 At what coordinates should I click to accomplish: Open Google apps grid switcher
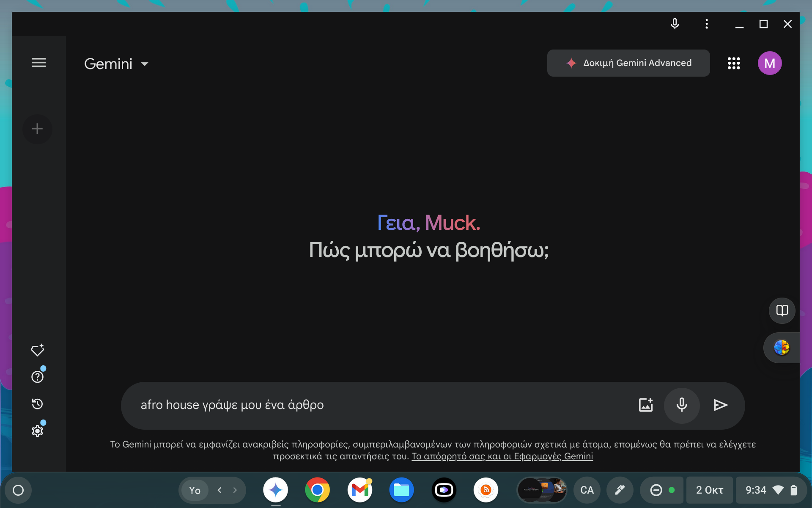tap(734, 63)
